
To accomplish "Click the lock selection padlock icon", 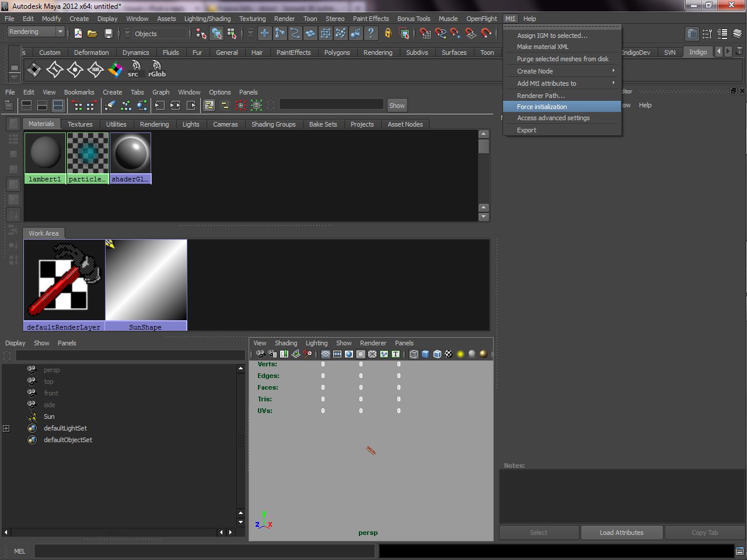I will tap(388, 34).
